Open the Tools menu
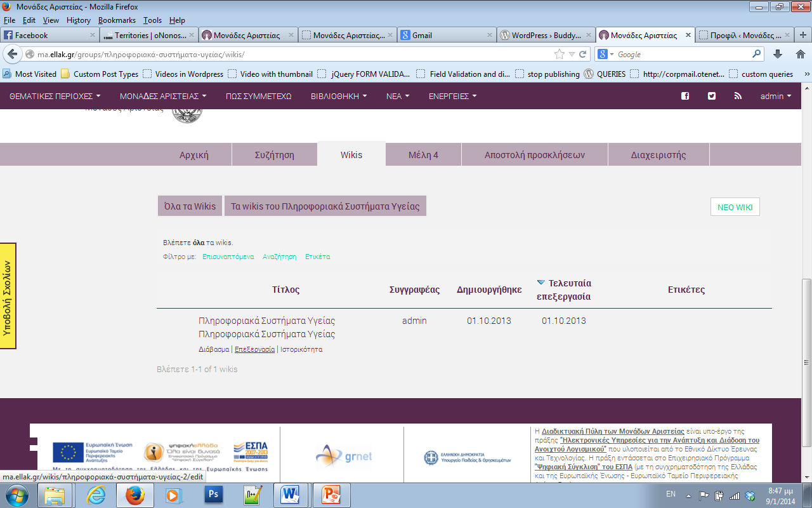Image resolution: width=812 pixels, height=508 pixels. [152, 20]
